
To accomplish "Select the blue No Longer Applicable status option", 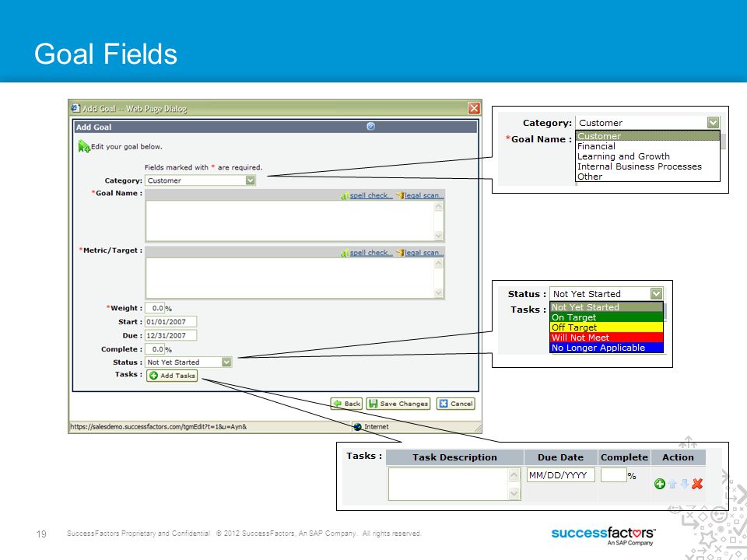I will pyautogui.click(x=606, y=348).
